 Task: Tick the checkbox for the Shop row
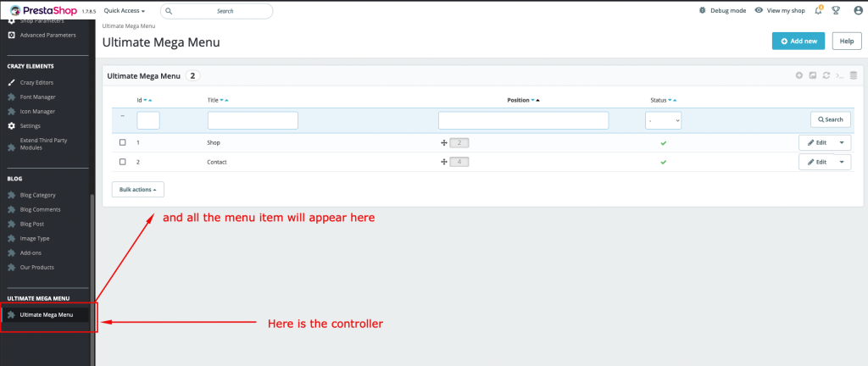point(123,142)
